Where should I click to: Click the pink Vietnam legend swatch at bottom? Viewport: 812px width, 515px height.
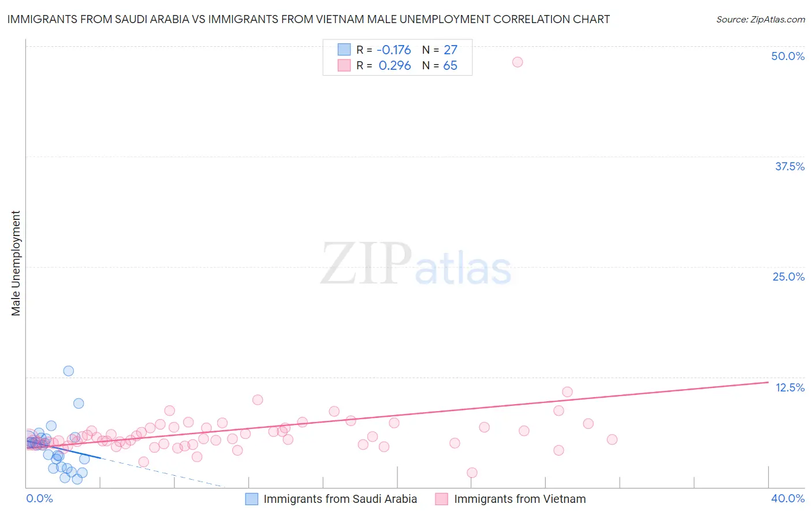click(442, 499)
